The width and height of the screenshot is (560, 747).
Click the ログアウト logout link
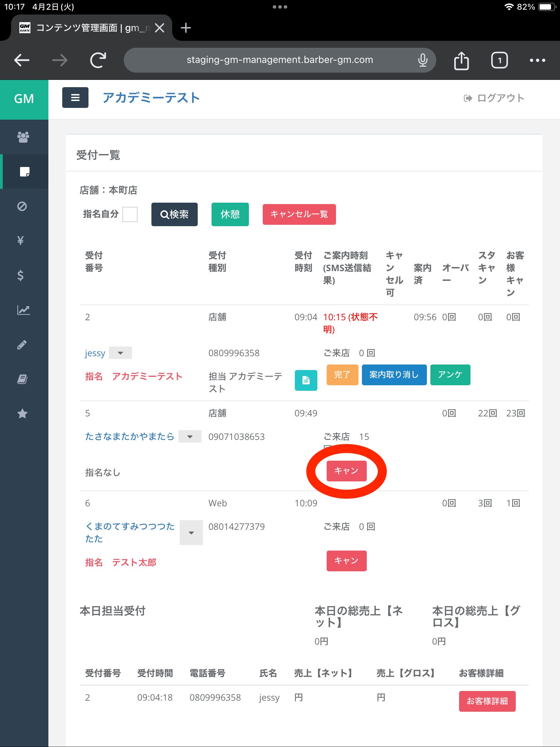click(494, 98)
